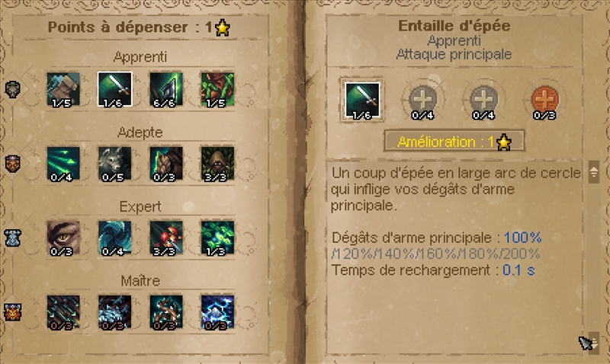
Task: Click the description scrollbar down arrow
Action: click(x=594, y=342)
